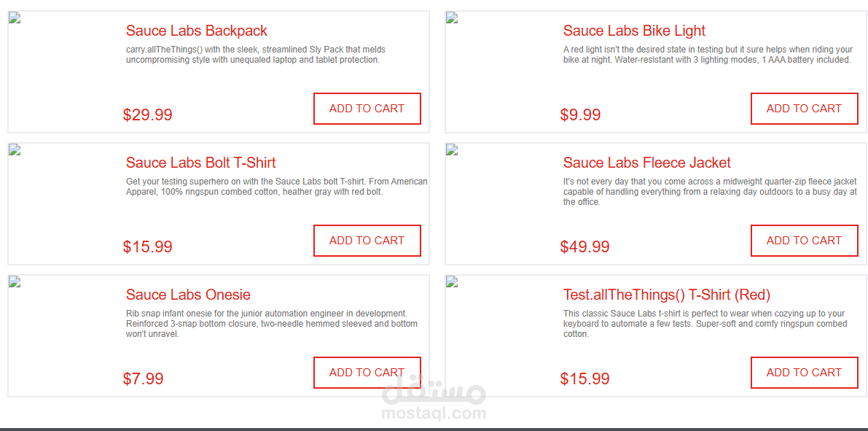This screenshot has width=868, height=431.
Task: Open Test.allTheThings() T-Shirt (Red) title link
Action: coord(666,295)
